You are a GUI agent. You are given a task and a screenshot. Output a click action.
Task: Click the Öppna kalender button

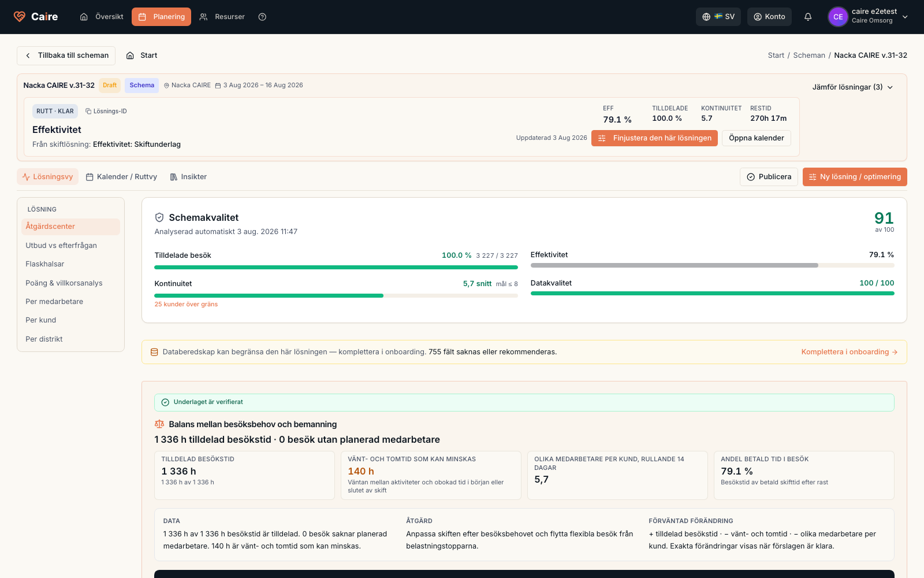click(757, 138)
